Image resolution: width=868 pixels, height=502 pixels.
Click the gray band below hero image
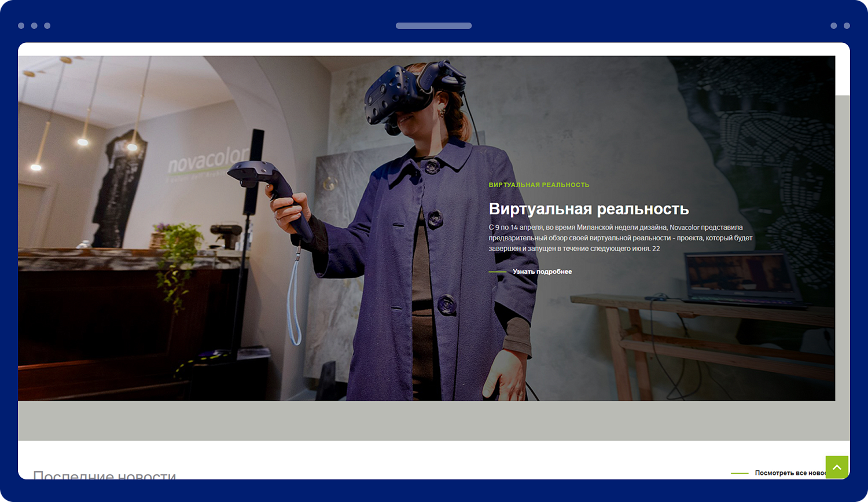[434, 420]
